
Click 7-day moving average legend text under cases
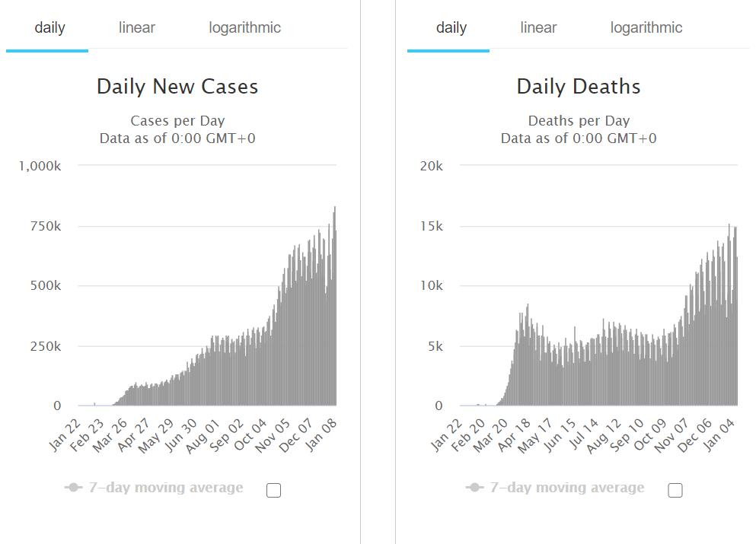(x=166, y=488)
